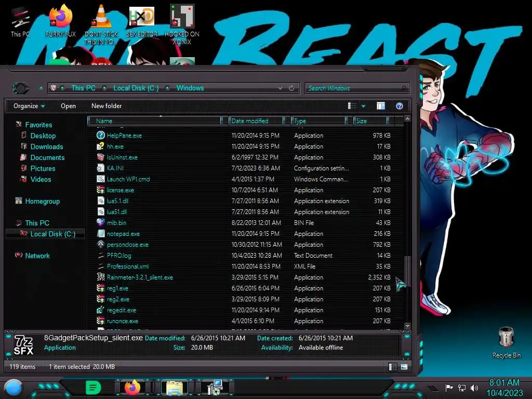
Task: Click the change view icon
Action: point(352,106)
